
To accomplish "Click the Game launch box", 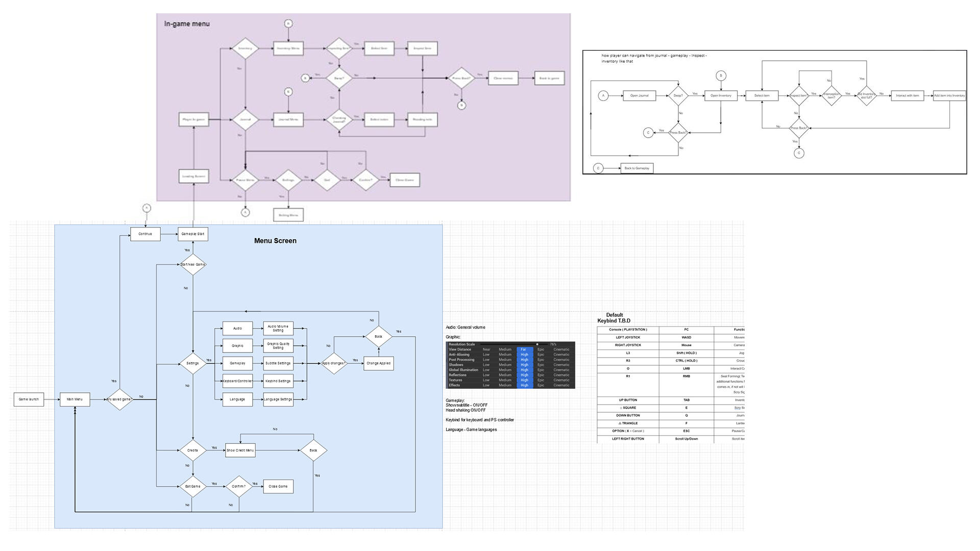I will (x=29, y=399).
